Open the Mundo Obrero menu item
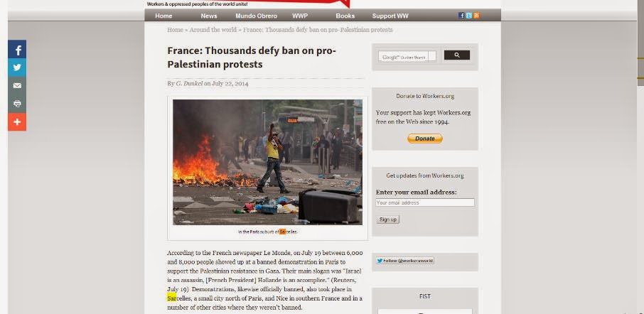 257,16
